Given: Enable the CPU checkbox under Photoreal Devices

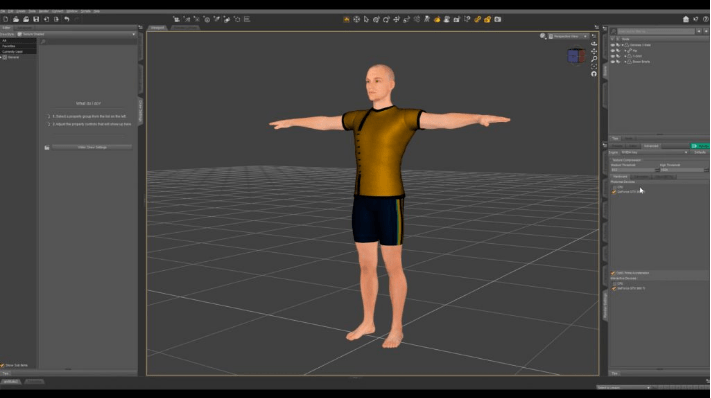Looking at the screenshot, I should point(614,187).
